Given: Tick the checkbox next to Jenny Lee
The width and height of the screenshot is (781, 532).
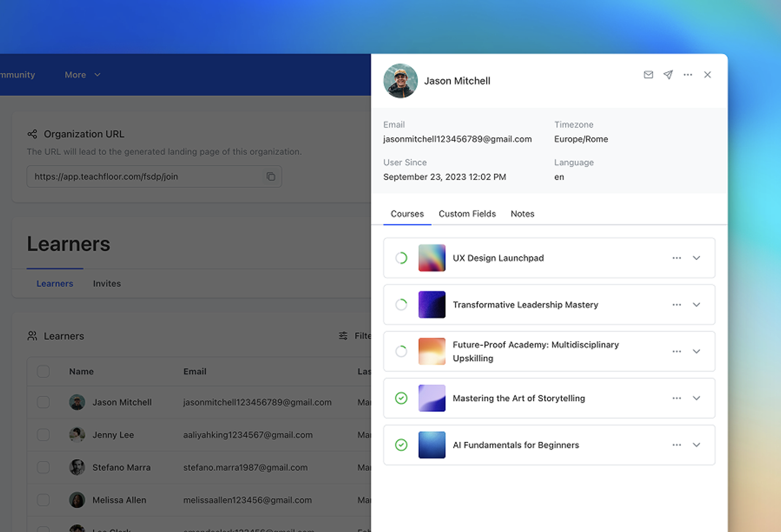Looking at the screenshot, I should [43, 434].
